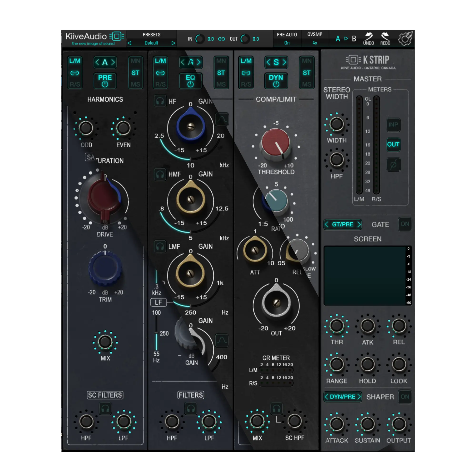476x476 pixels.
Task: Open settings via the guitar gear icon
Action: pyautogui.click(x=405, y=38)
